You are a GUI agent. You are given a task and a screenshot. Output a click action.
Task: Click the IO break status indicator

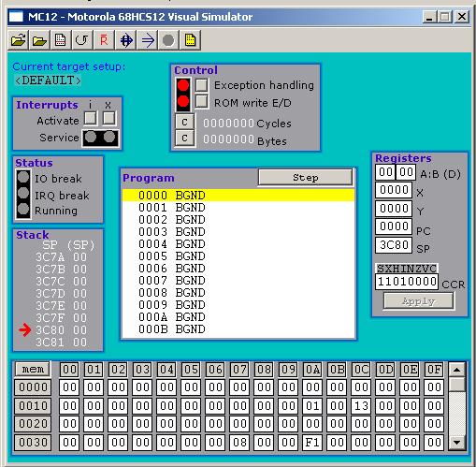[x=23, y=177]
